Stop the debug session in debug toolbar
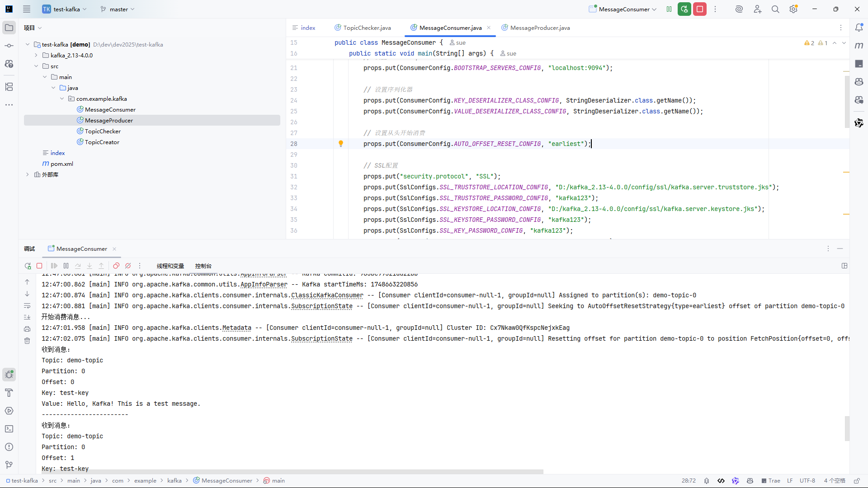 click(x=39, y=266)
